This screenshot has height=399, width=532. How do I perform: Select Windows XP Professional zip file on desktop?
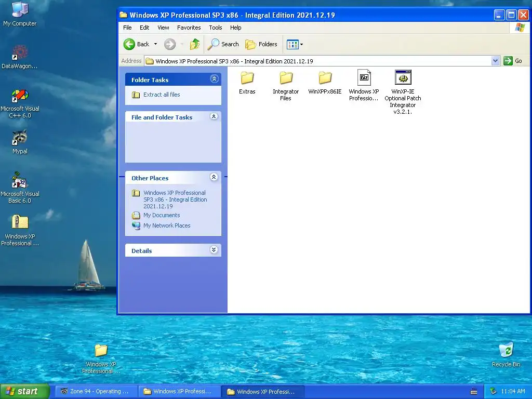click(20, 230)
